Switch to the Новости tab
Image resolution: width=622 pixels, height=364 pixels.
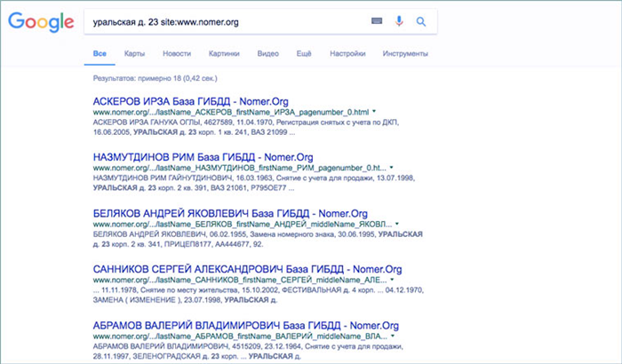[x=177, y=53]
